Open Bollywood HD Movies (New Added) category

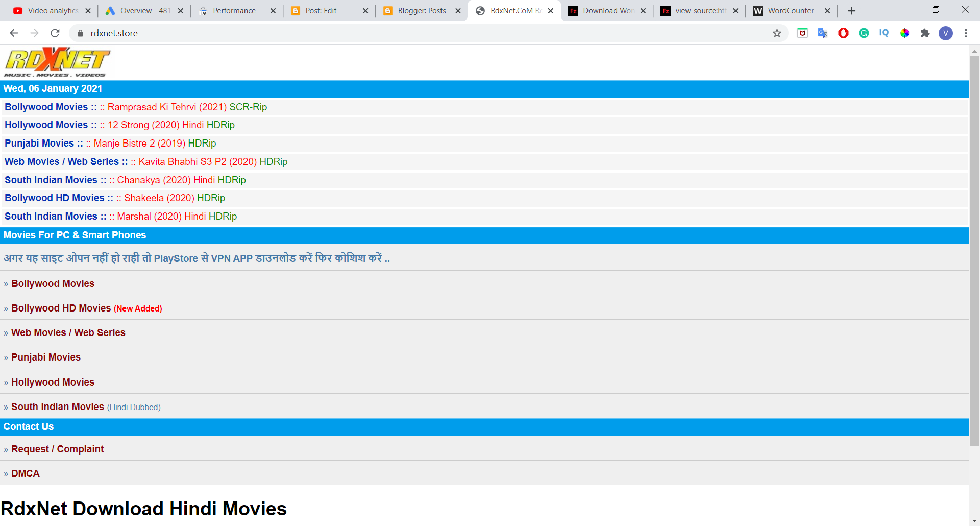click(x=86, y=308)
